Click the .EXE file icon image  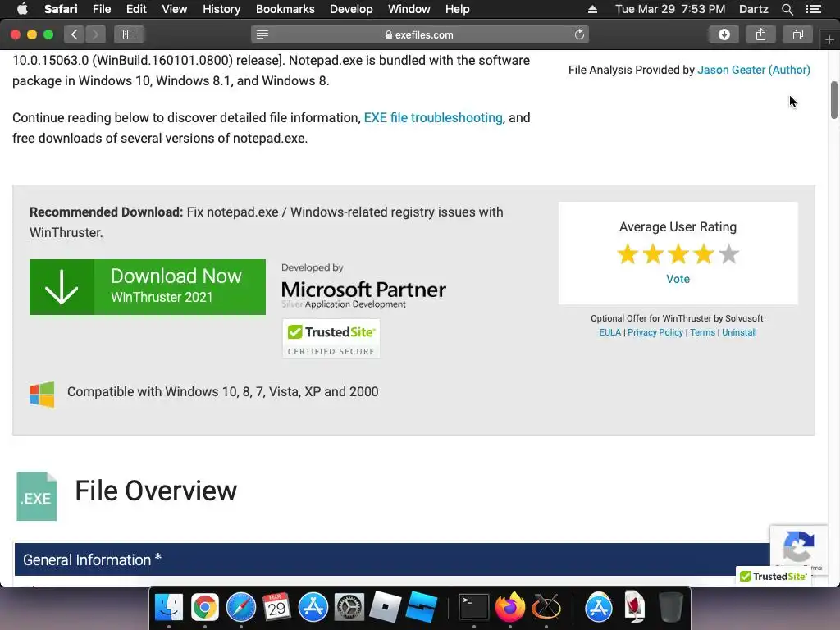pos(37,496)
